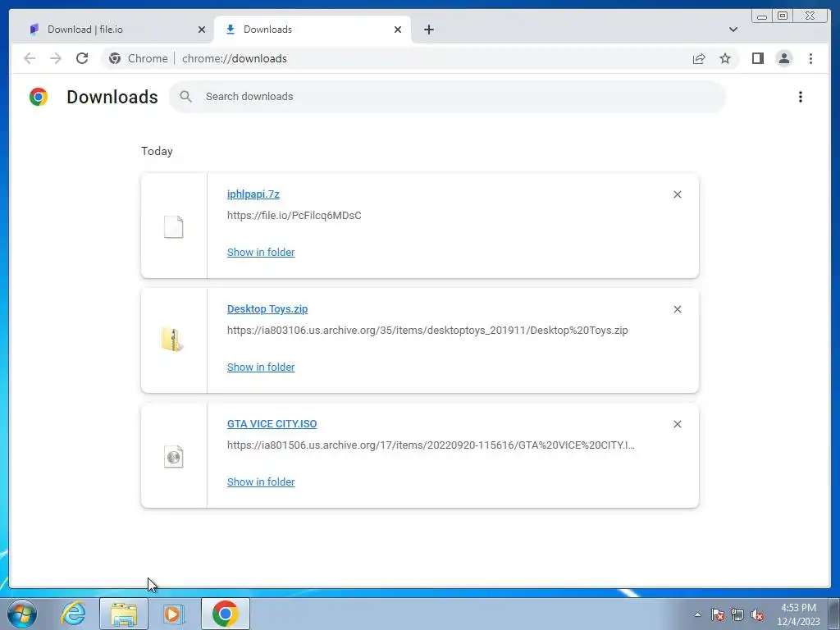Click the browser forward arrow
This screenshot has width=840, height=630.
pos(56,58)
